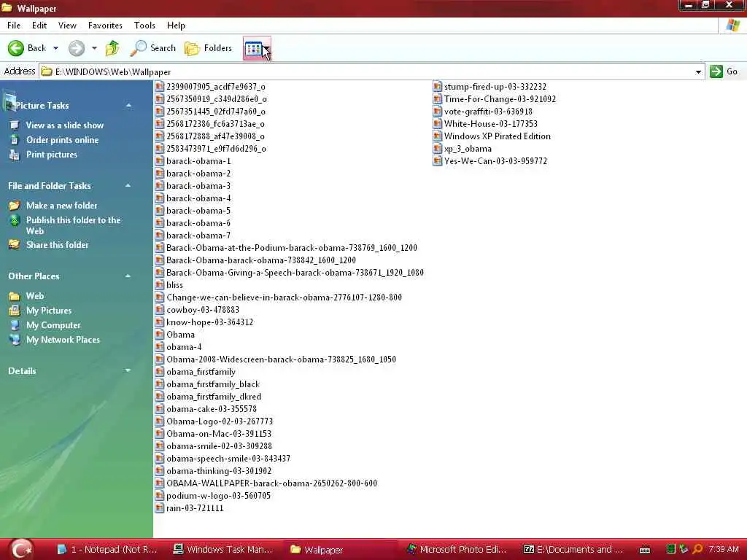Click the grey Forward arrow button
This screenshot has height=560, width=747.
pos(76,48)
